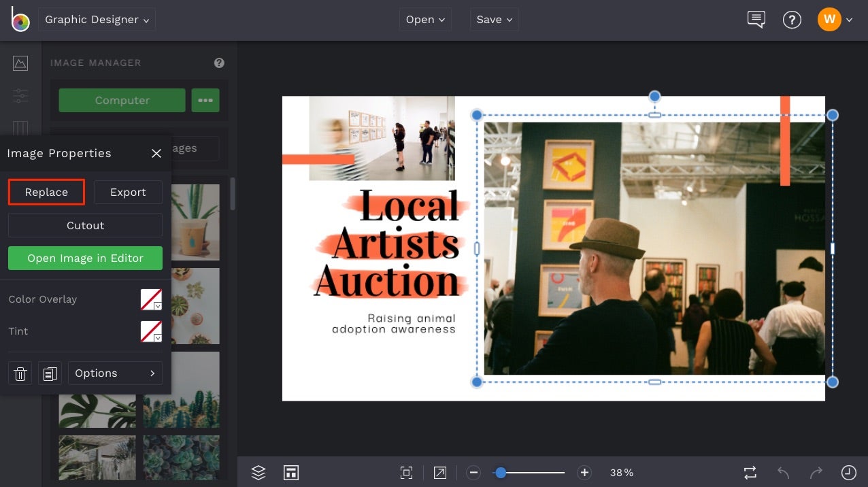Open the help question mark icon

[x=792, y=19]
